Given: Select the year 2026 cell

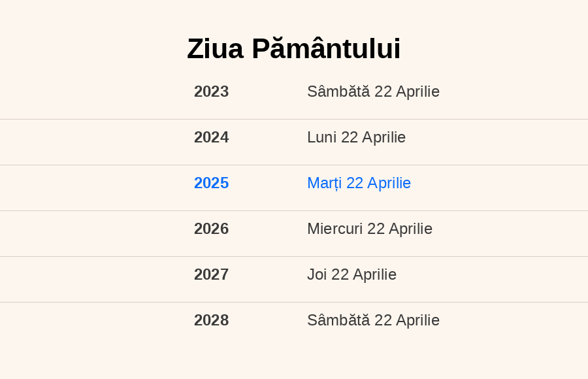Looking at the screenshot, I should [211, 229].
